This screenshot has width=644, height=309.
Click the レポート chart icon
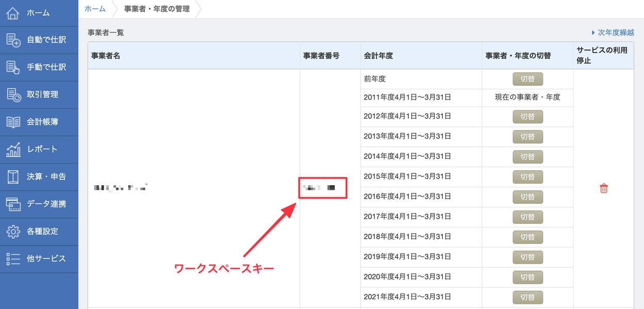coord(13,149)
